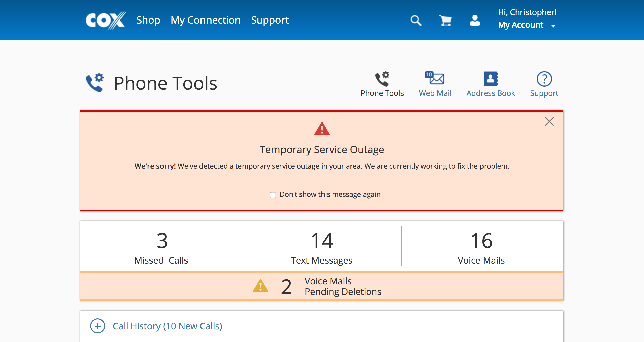Screen dimensions: 644x342
Task: Click the Temporary Service Outage heading
Action: pos(322,149)
